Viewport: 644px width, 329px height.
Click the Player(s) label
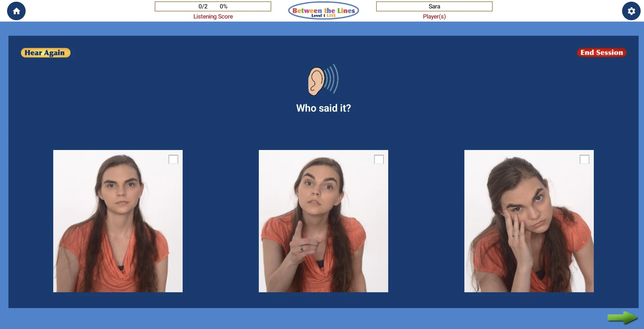[x=434, y=17]
